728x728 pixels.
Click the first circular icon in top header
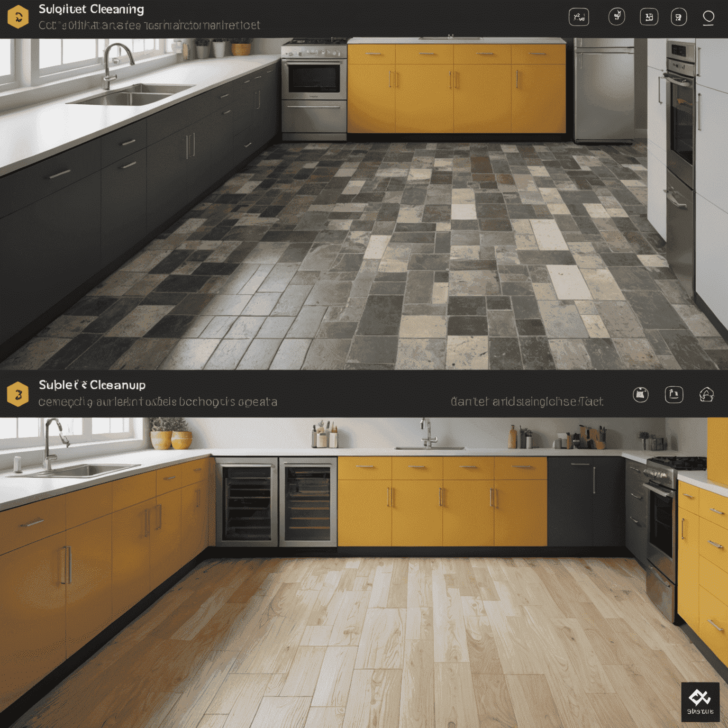click(617, 17)
